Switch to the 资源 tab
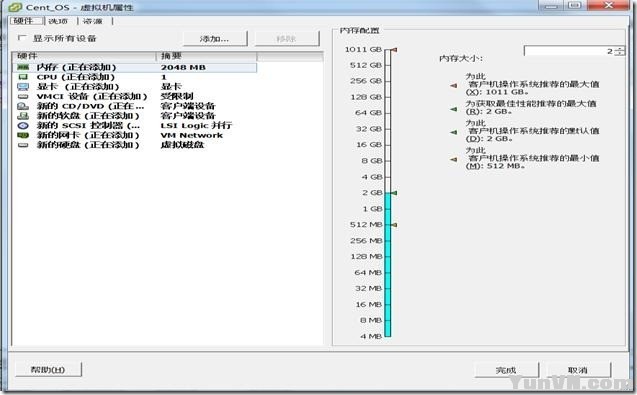637x395 pixels. pyautogui.click(x=92, y=21)
